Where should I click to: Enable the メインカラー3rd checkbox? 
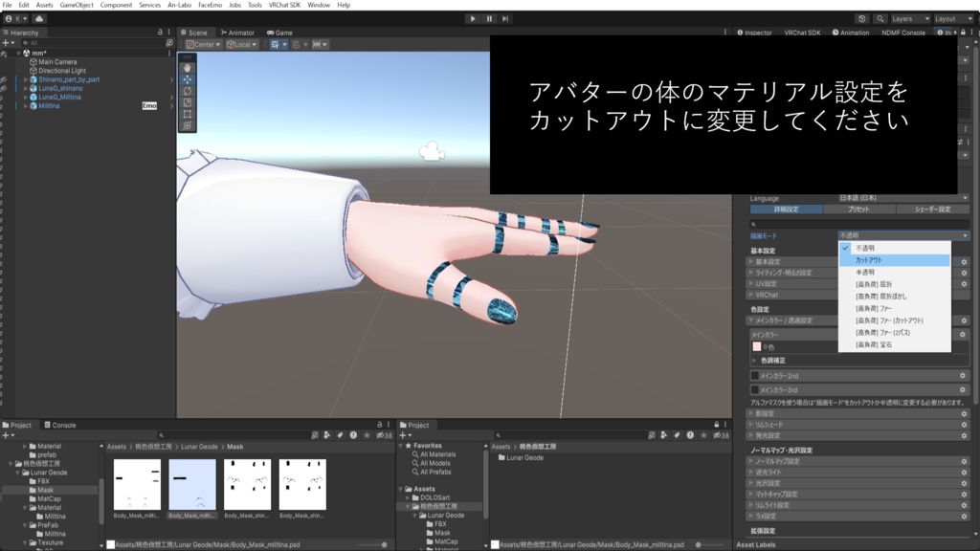coord(754,390)
